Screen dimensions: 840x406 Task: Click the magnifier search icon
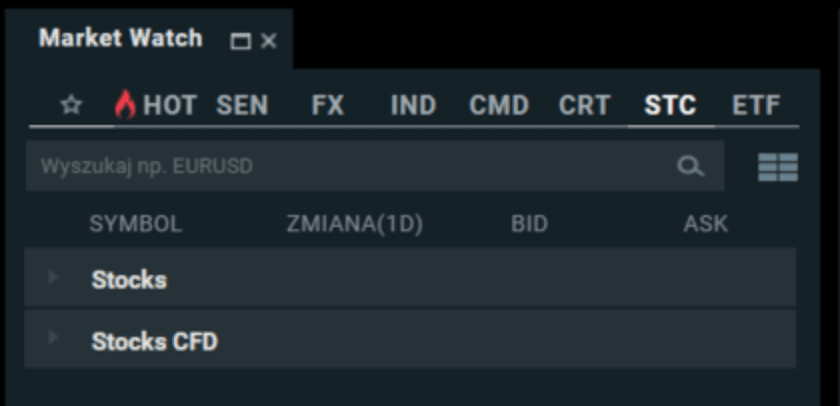point(691,166)
